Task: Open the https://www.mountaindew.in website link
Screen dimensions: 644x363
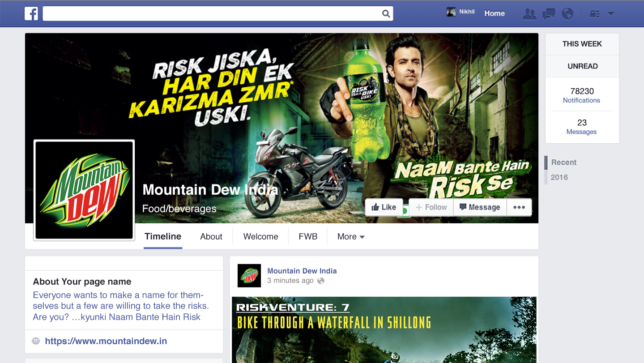Action: 106,341
